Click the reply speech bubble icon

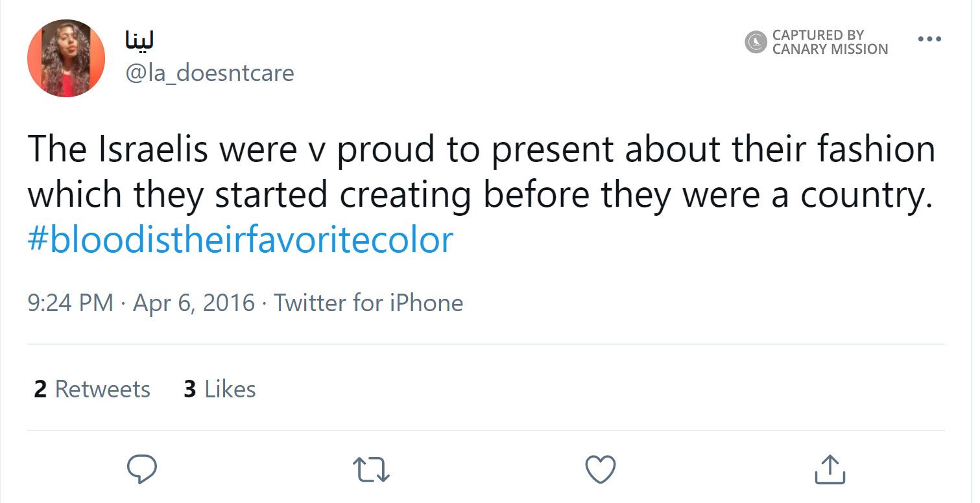pos(141,469)
